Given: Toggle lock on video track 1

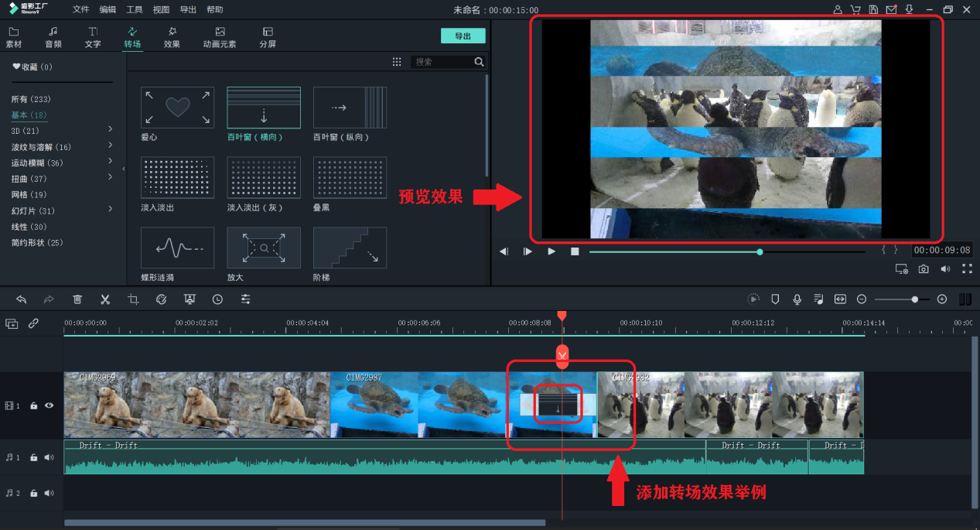Looking at the screenshot, I should [x=34, y=405].
